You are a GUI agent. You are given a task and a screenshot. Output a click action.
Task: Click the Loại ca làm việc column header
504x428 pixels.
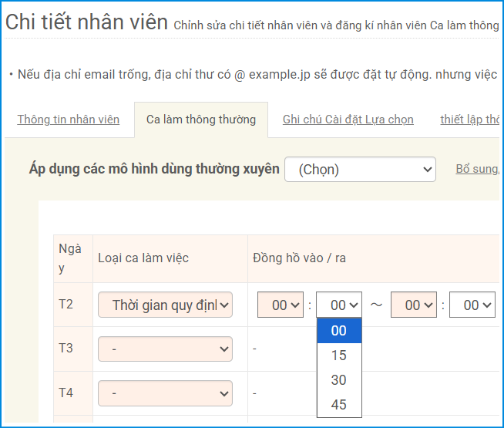pos(143,258)
